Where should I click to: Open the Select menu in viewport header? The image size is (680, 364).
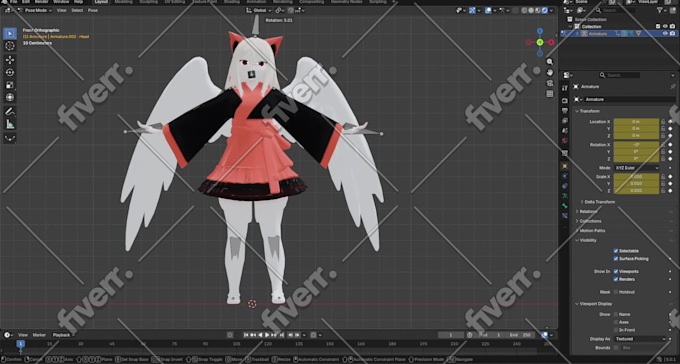click(x=77, y=10)
